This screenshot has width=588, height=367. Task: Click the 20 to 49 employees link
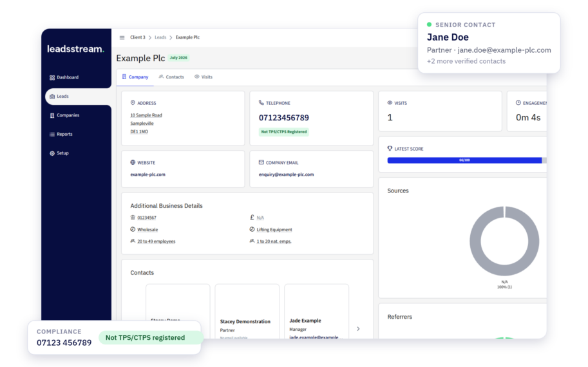pyautogui.click(x=156, y=241)
